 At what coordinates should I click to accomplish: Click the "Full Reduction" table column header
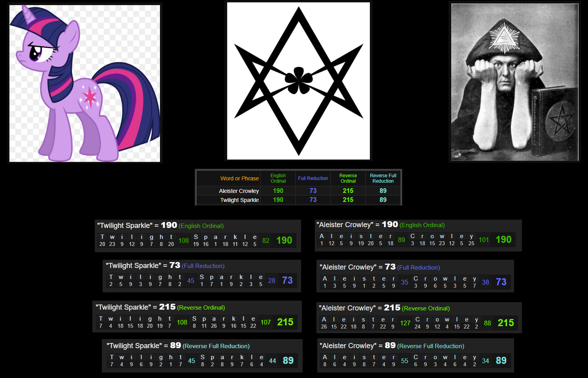(313, 178)
